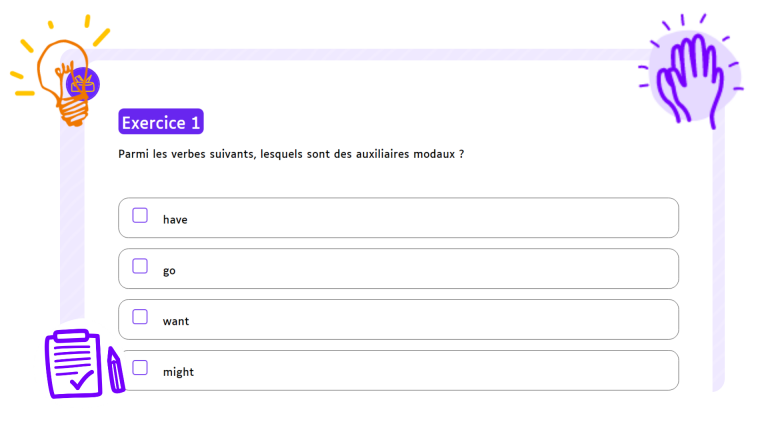768x432 pixels.
Task: Enable the checkbox next to "want"
Action: click(140, 318)
